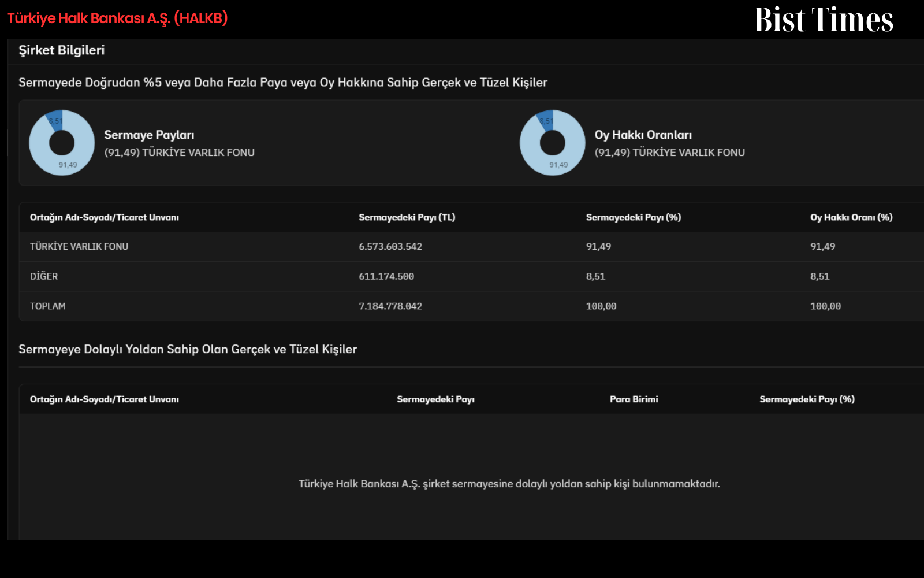Screen dimensions: 924x578
Task: Select the Şirket Bilgileri heading
Action: tap(62, 50)
